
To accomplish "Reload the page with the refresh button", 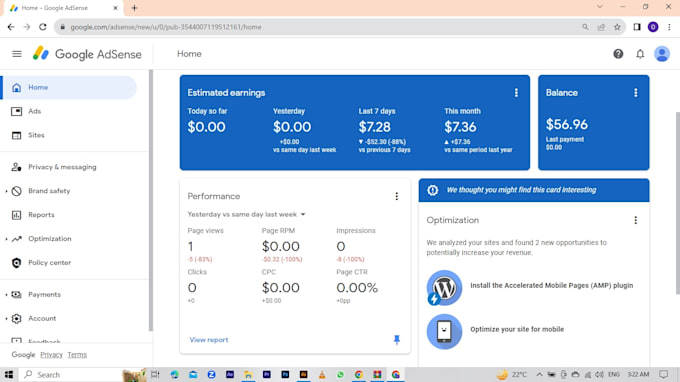I will coord(42,27).
